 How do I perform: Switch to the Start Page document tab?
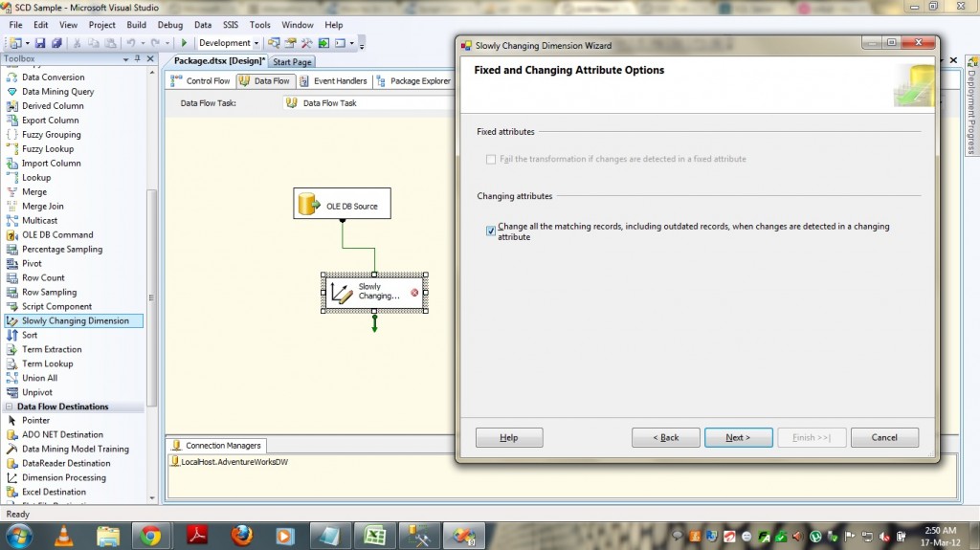coord(293,62)
